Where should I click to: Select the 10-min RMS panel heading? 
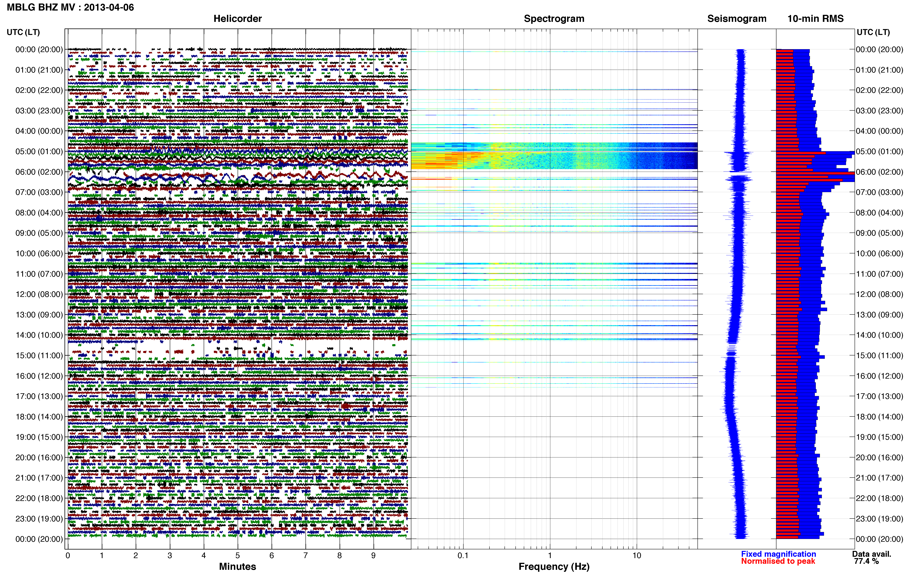coord(815,18)
